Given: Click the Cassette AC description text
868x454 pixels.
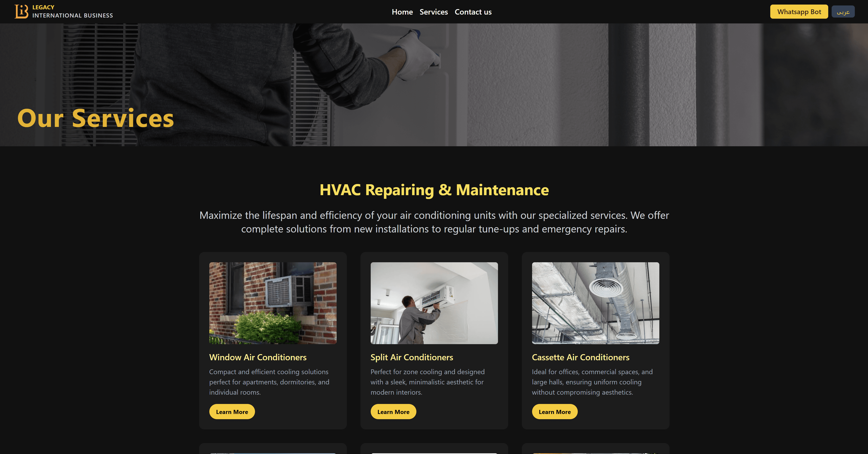Looking at the screenshot, I should coord(592,382).
